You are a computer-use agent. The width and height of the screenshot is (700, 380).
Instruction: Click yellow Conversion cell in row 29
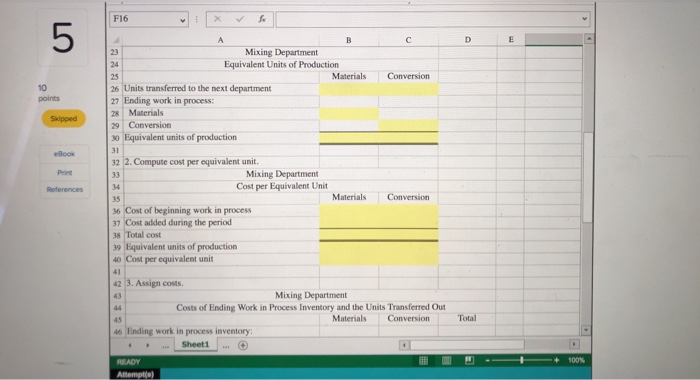[408, 125]
